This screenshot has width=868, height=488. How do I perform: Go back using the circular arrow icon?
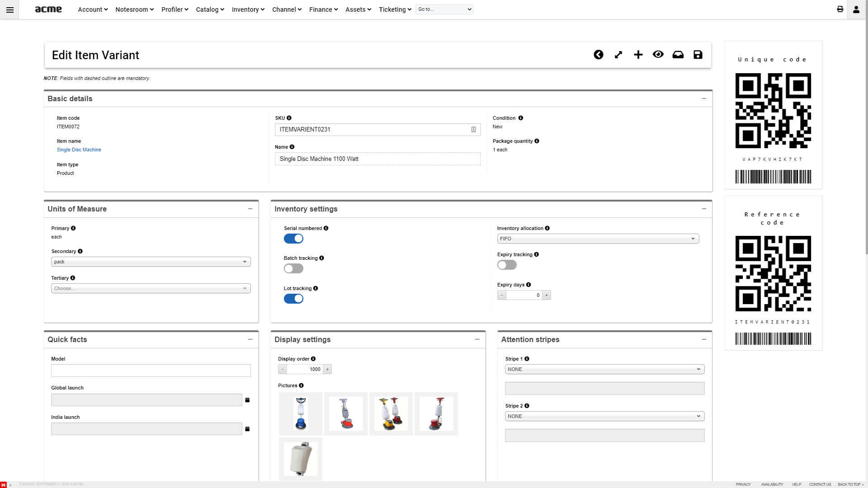[599, 55]
